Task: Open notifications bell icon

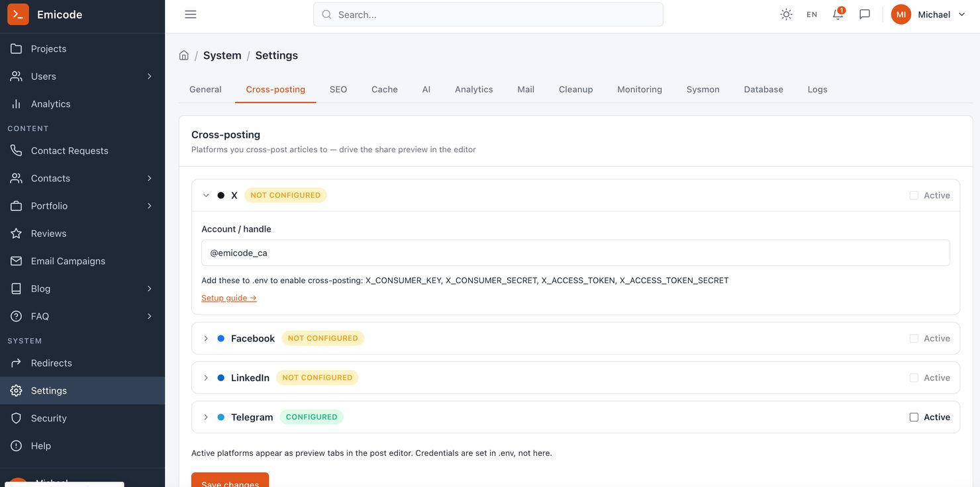Action: (838, 15)
